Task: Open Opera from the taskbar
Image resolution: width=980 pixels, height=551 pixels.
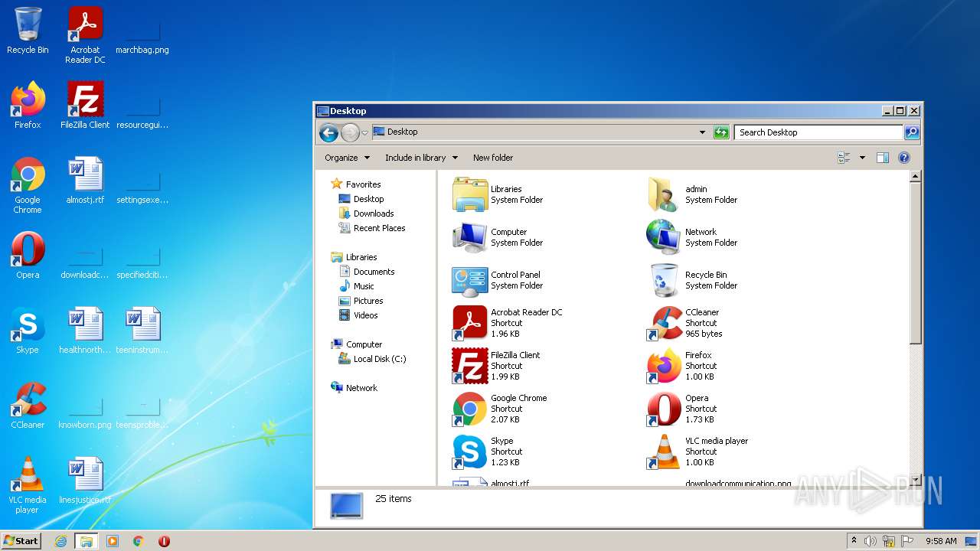Action: [x=164, y=541]
